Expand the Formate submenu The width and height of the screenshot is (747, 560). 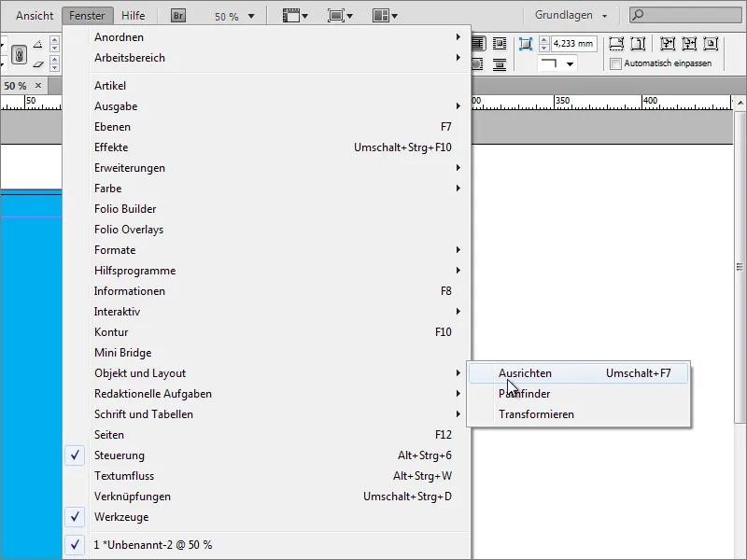pyautogui.click(x=268, y=250)
